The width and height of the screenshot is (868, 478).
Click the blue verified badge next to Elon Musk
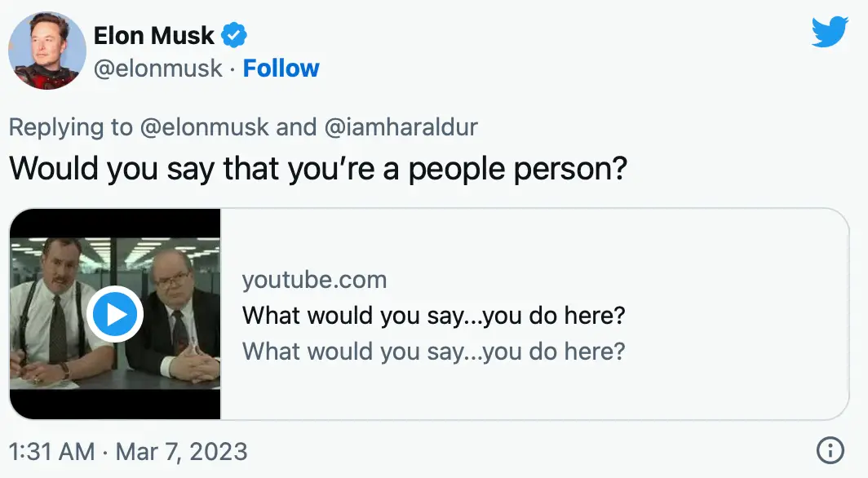[x=234, y=35]
